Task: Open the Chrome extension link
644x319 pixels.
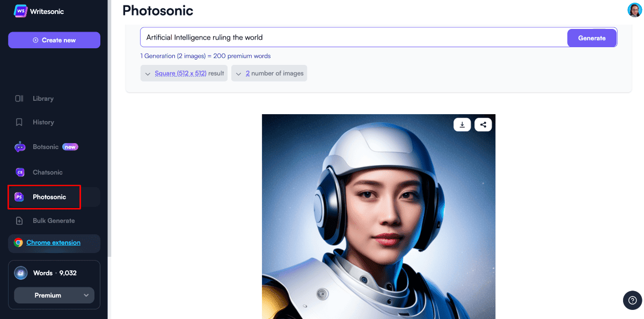Action: [53, 243]
